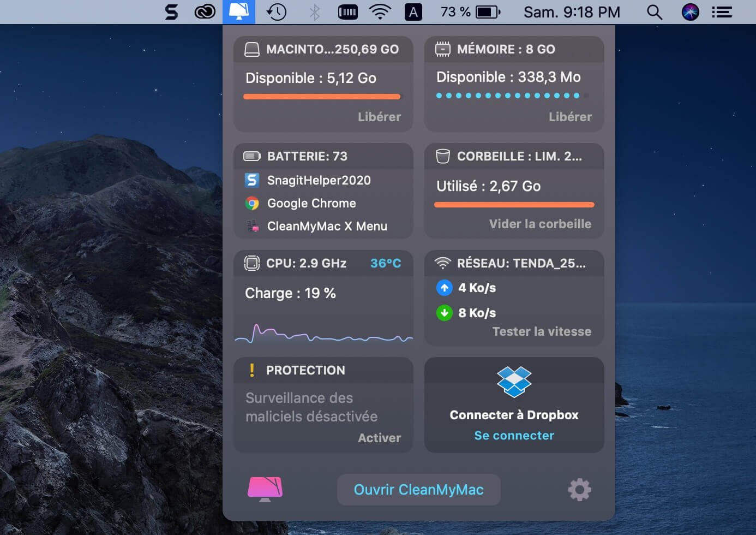Click the hard drive icon beside MACINTO
Screen dimensions: 756x535
(251, 49)
